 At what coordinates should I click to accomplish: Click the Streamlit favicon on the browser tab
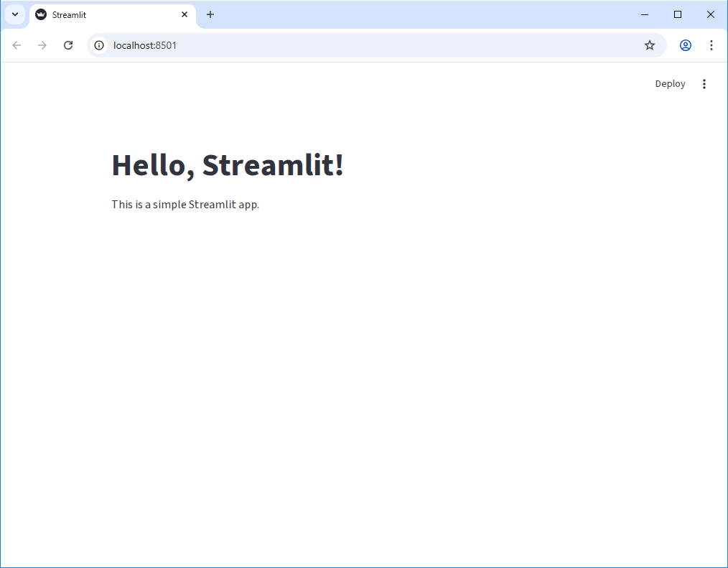click(x=41, y=14)
